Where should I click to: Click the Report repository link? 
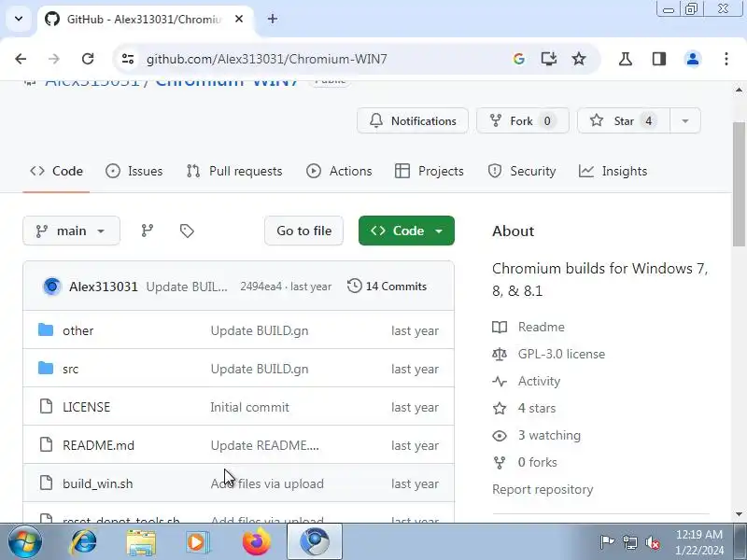[543, 489]
